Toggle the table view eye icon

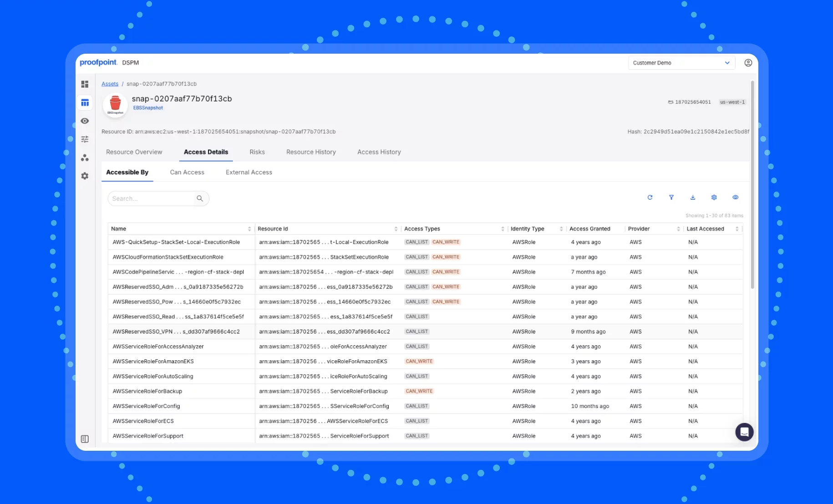click(735, 197)
